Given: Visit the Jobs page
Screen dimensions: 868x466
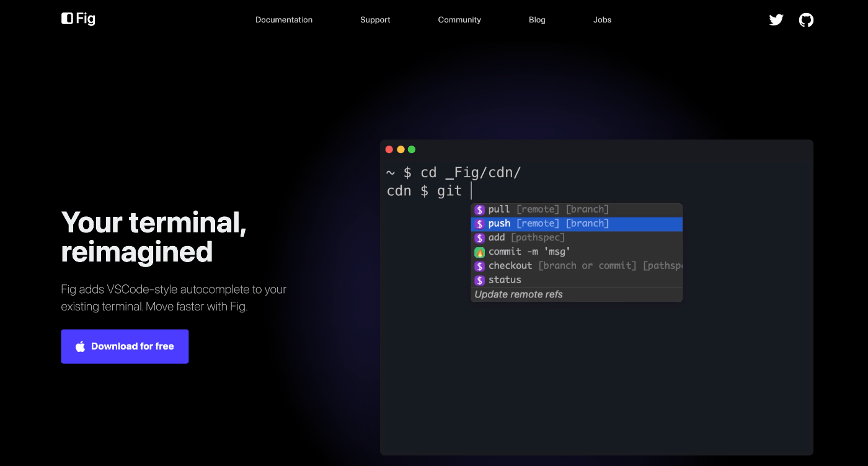Looking at the screenshot, I should click(602, 20).
